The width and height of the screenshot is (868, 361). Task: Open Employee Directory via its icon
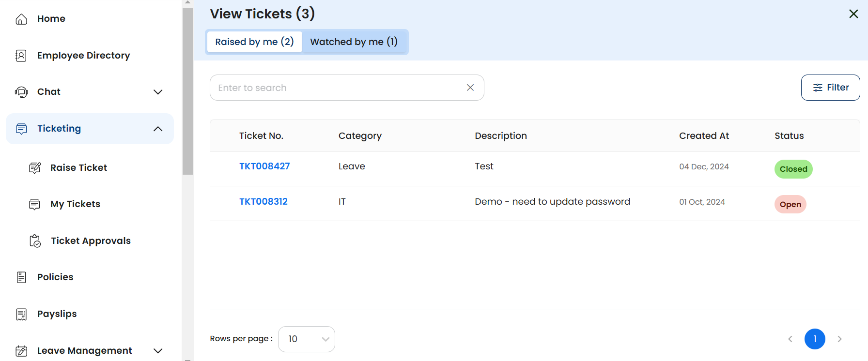21,56
